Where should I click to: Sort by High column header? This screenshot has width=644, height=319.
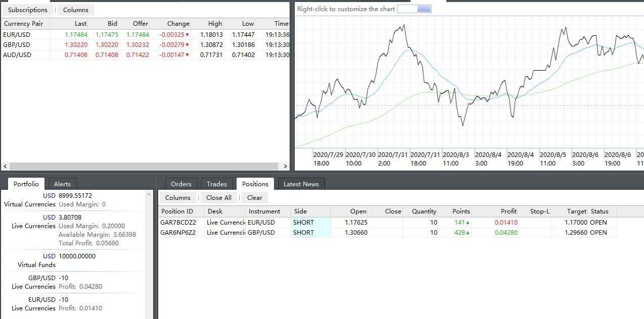pyautogui.click(x=208, y=24)
